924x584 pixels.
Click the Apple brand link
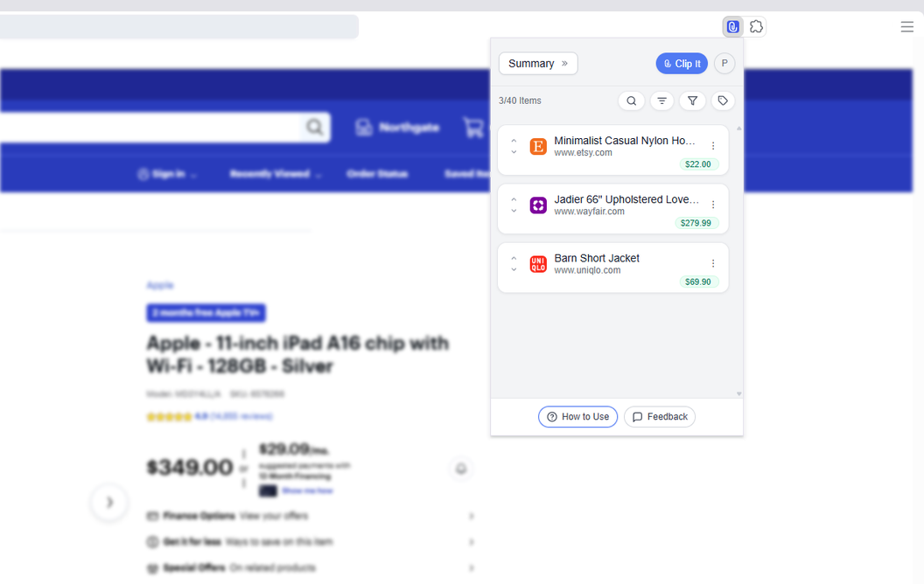160,286
